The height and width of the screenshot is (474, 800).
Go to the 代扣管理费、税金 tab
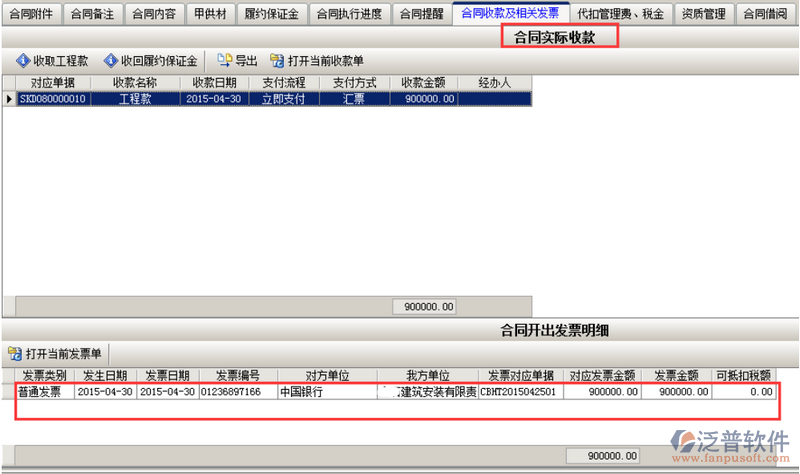pos(620,13)
